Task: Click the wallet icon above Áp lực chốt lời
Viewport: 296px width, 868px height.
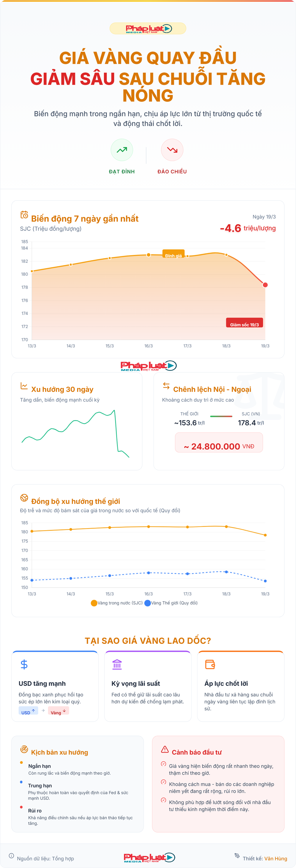Action: [210, 664]
